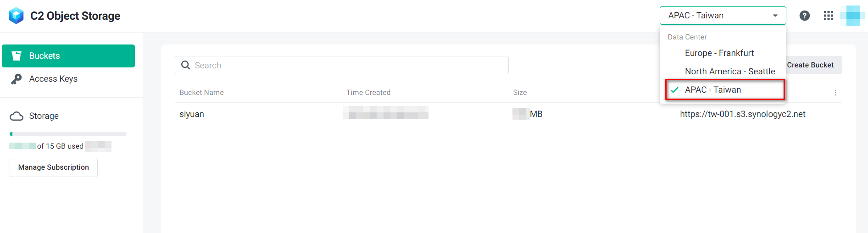Click the Manage Subscription button
868x233 pixels.
[x=54, y=167]
